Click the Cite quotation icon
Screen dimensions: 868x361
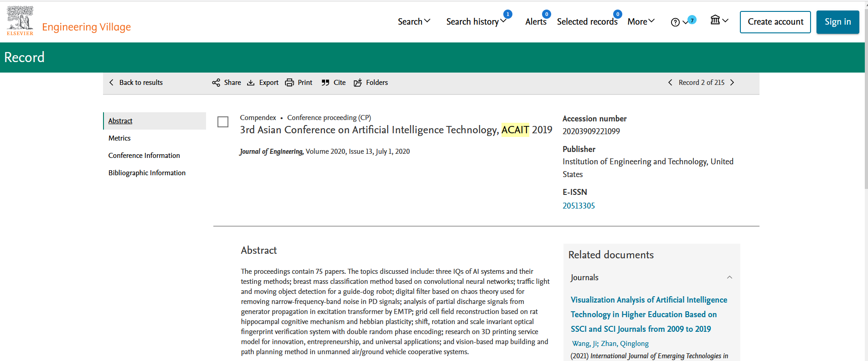coord(325,83)
